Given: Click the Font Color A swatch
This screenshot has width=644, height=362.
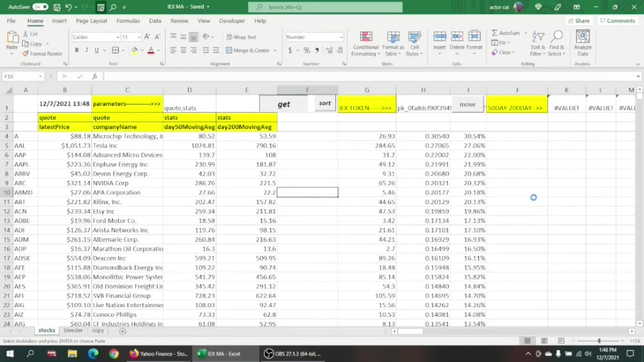Looking at the screenshot, I should point(150,50).
